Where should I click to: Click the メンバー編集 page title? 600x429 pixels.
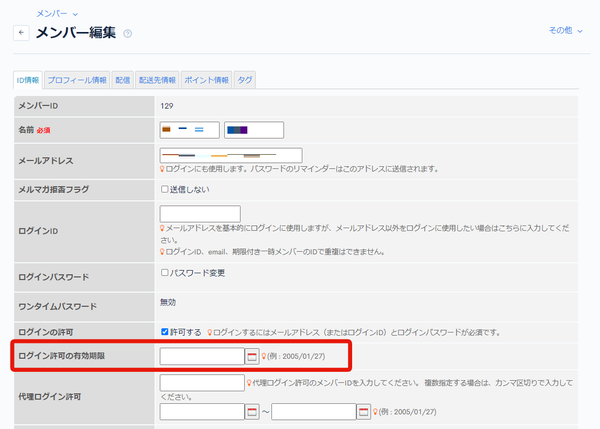pos(76,33)
